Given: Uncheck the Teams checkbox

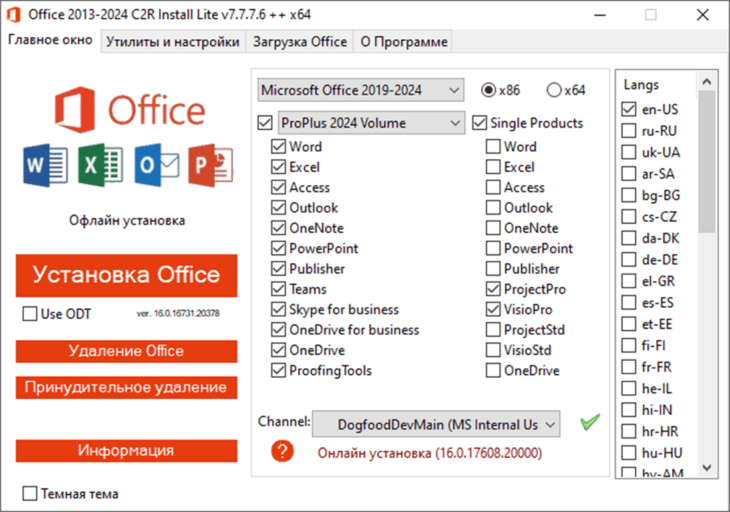Looking at the screenshot, I should pos(278,289).
